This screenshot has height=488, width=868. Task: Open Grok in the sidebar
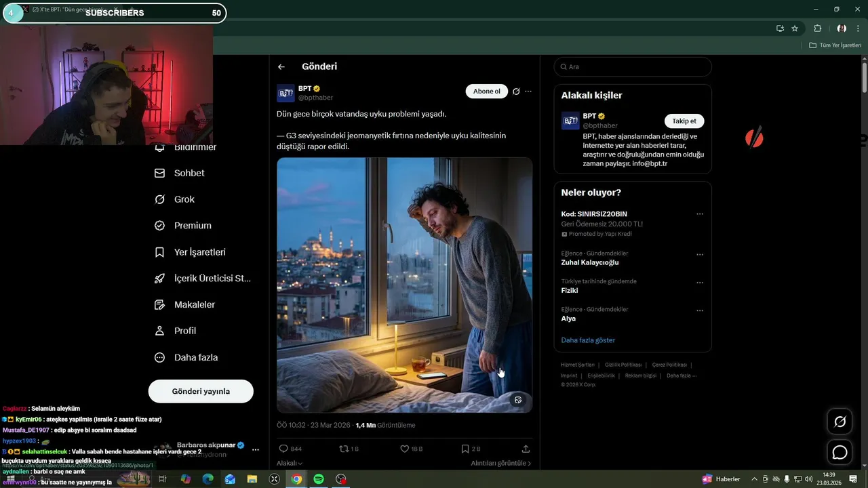coord(175,199)
